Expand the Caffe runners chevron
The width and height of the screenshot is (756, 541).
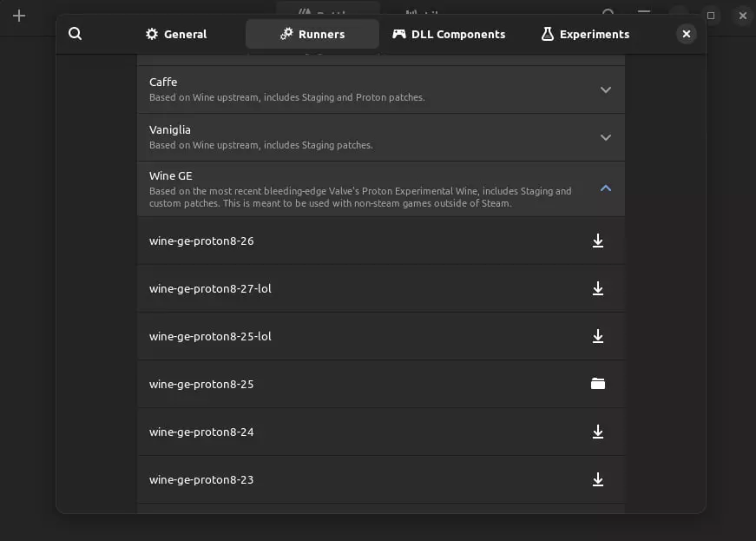pyautogui.click(x=606, y=89)
